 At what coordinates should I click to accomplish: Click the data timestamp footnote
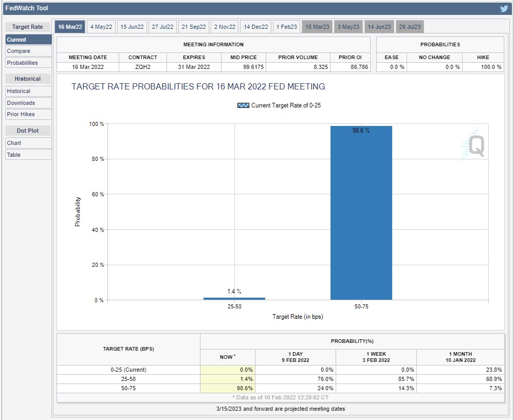(x=281, y=398)
